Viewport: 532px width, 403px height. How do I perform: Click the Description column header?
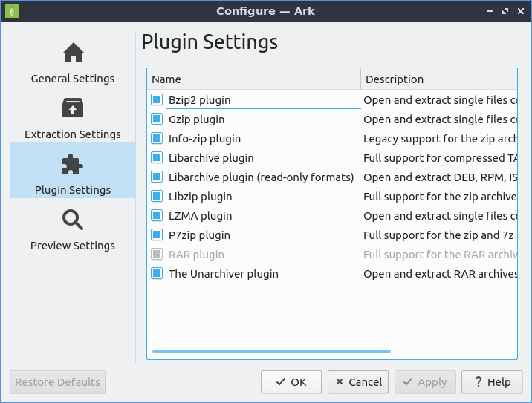coord(438,79)
